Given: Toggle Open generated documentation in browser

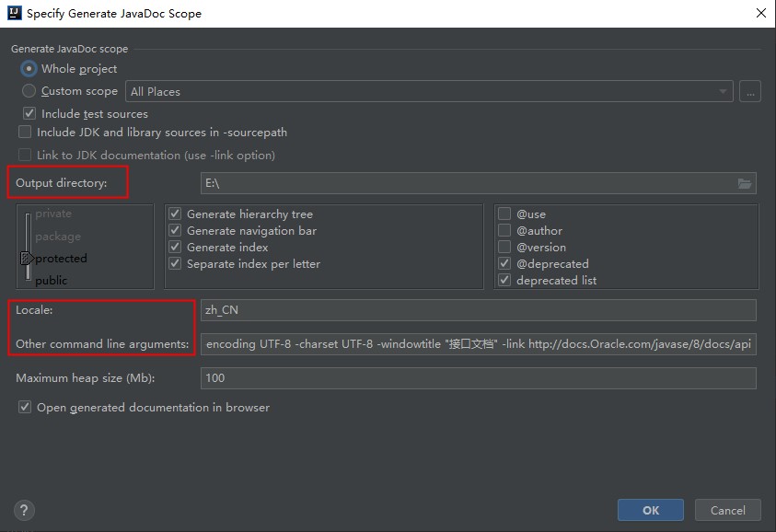Looking at the screenshot, I should pos(25,407).
